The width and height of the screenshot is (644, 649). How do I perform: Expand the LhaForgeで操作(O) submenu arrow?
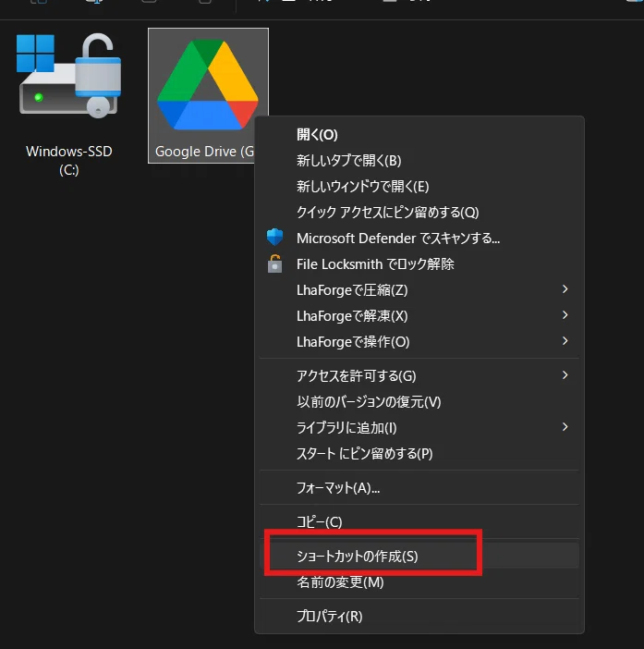click(x=565, y=341)
